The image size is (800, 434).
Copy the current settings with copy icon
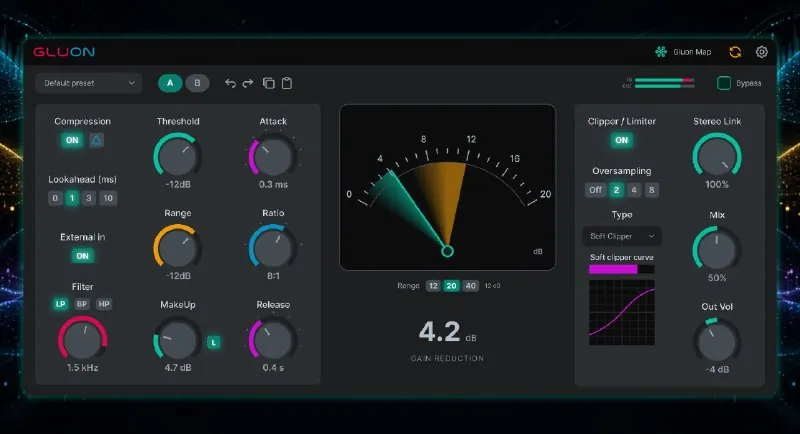(x=268, y=83)
